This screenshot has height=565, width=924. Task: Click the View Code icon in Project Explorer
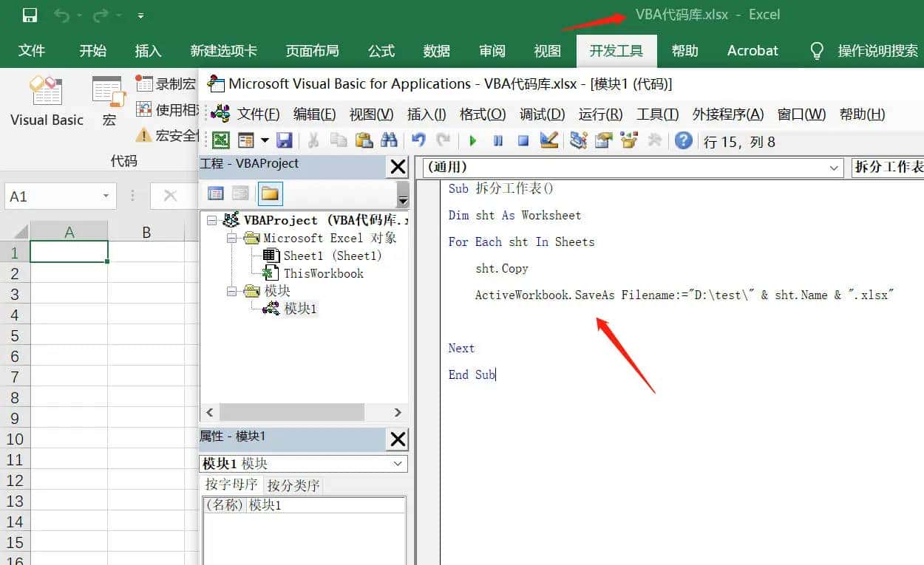click(216, 194)
